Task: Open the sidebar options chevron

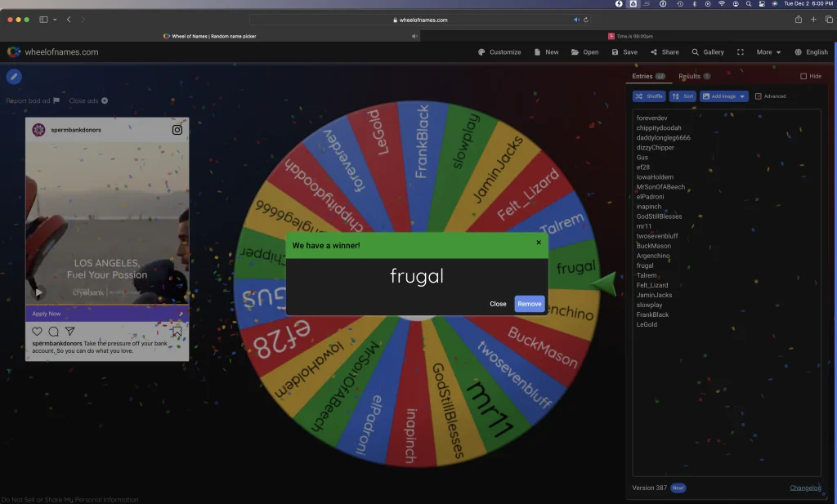Action: coord(55,20)
